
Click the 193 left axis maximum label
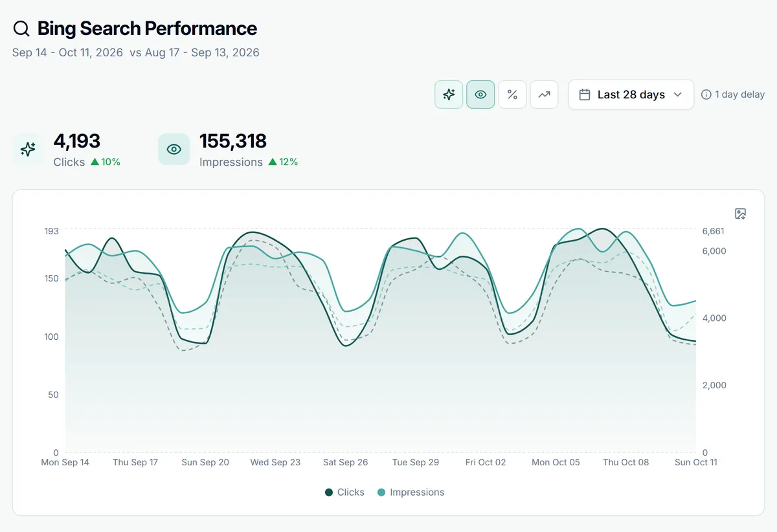click(51, 231)
